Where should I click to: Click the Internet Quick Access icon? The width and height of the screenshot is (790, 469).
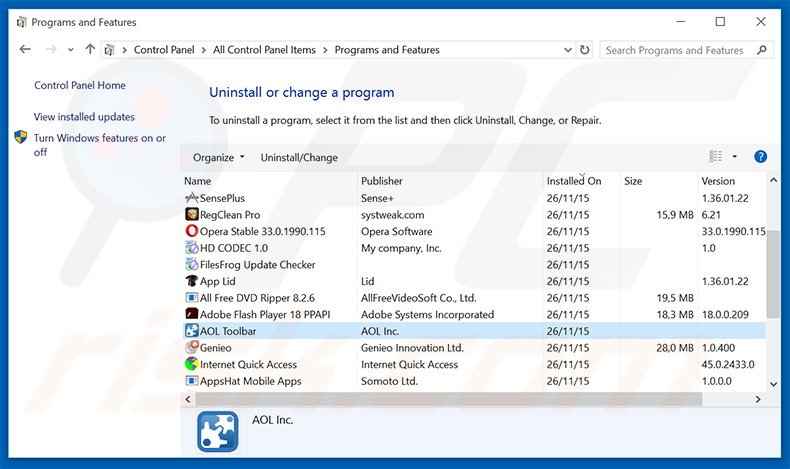pyautogui.click(x=191, y=364)
